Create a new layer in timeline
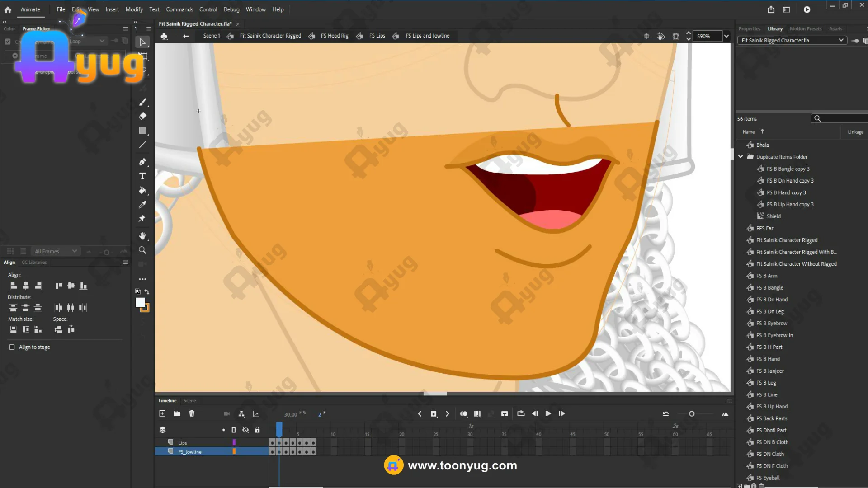The image size is (868, 488). (x=162, y=413)
